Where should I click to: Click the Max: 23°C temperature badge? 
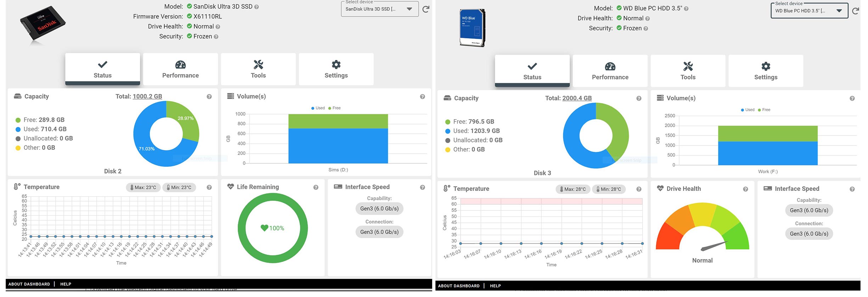(x=143, y=187)
